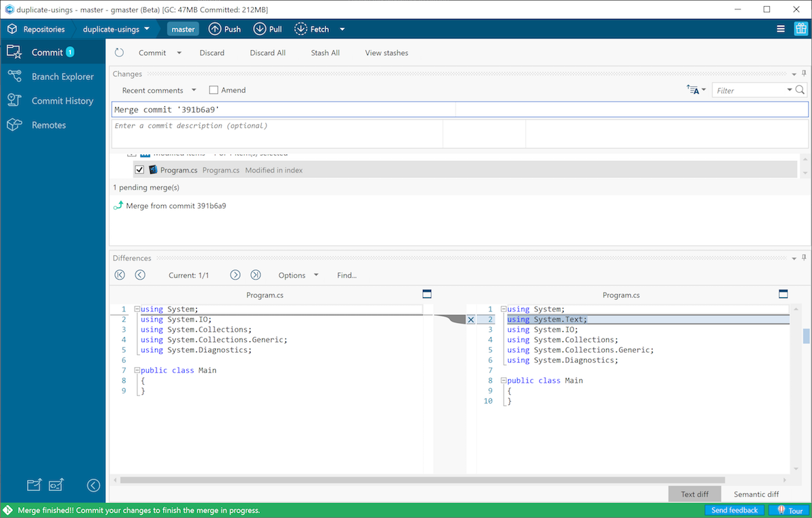The height and width of the screenshot is (518, 812).
Task: Switch to Semantic diff tab
Action: coord(756,494)
